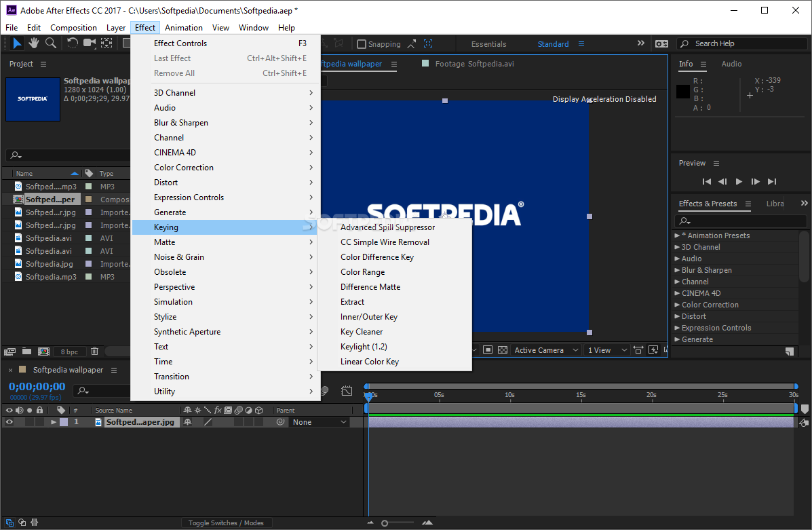Expand Color Correction category in Effects panel
The image size is (812, 530).
677,305
